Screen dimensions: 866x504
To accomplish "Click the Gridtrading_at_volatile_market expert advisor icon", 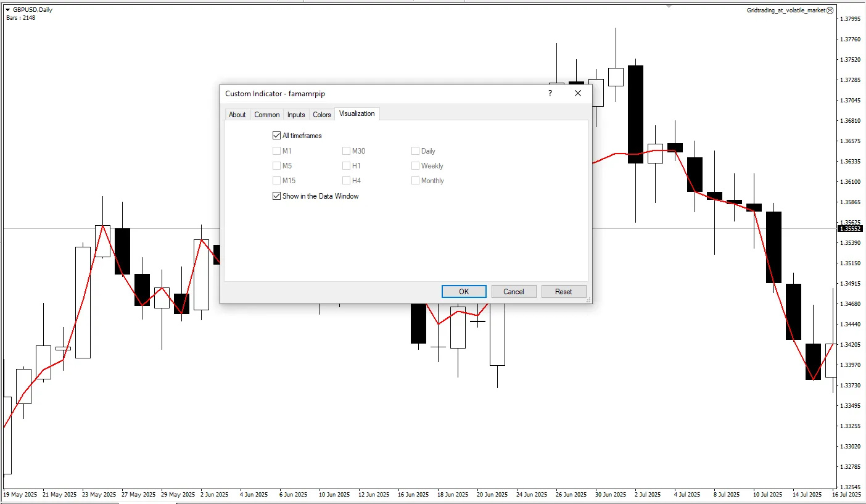I will pyautogui.click(x=830, y=10).
